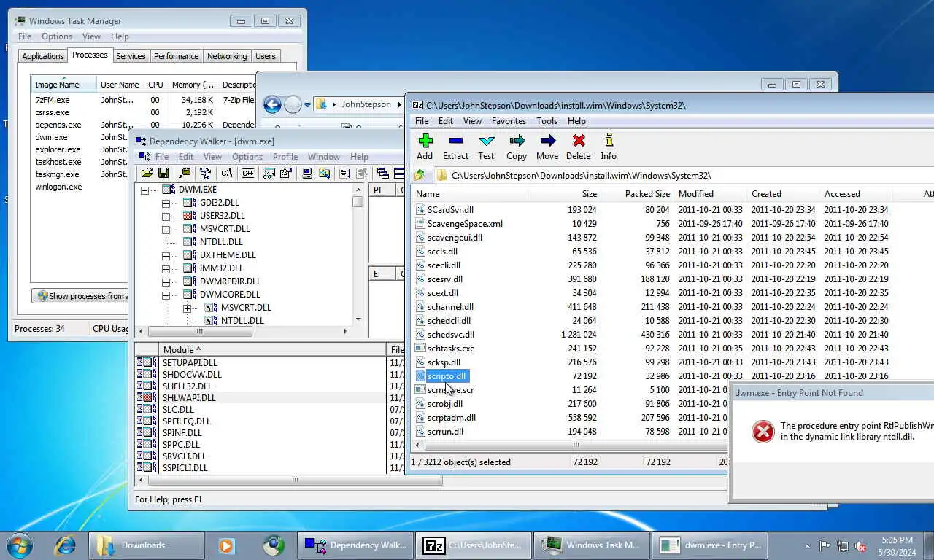
Task: Expand the IMM32.DLL tree node
Action: [x=166, y=268]
